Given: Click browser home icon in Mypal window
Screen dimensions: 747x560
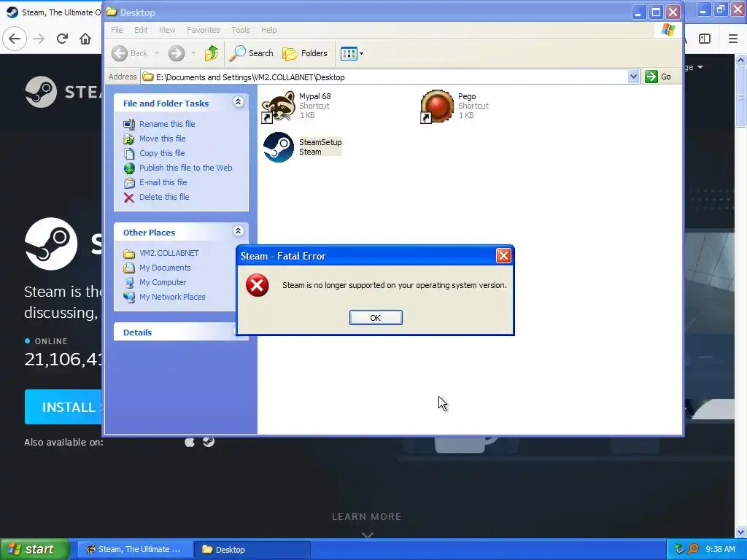Looking at the screenshot, I should pyautogui.click(x=85, y=39).
